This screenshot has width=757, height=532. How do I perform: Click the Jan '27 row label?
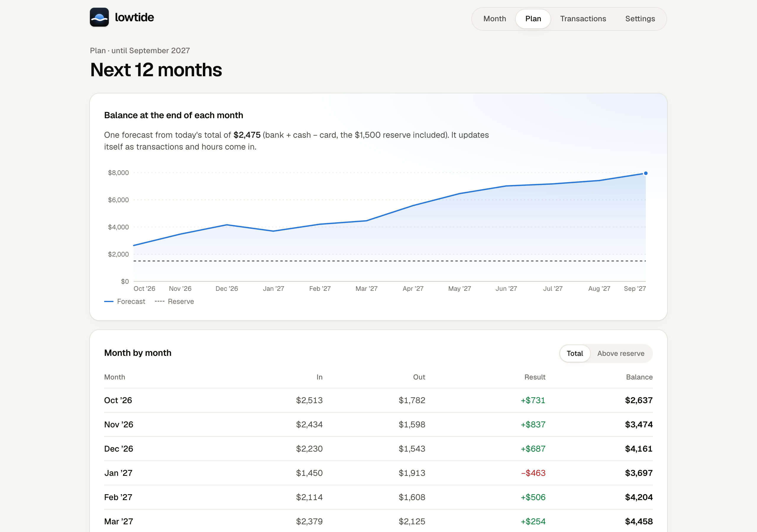[x=118, y=473]
